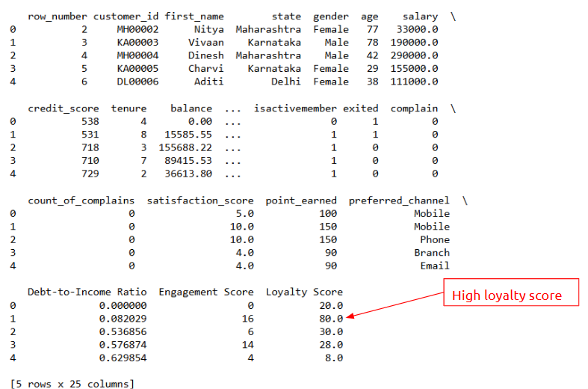This screenshot has width=588, height=389.
Task: Click salary value 111000.0
Action: click(x=414, y=82)
